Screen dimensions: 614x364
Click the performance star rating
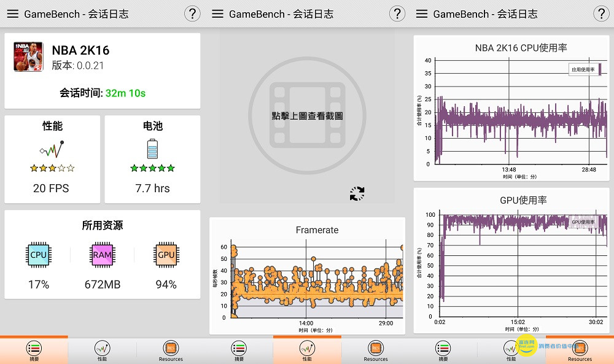(52, 168)
